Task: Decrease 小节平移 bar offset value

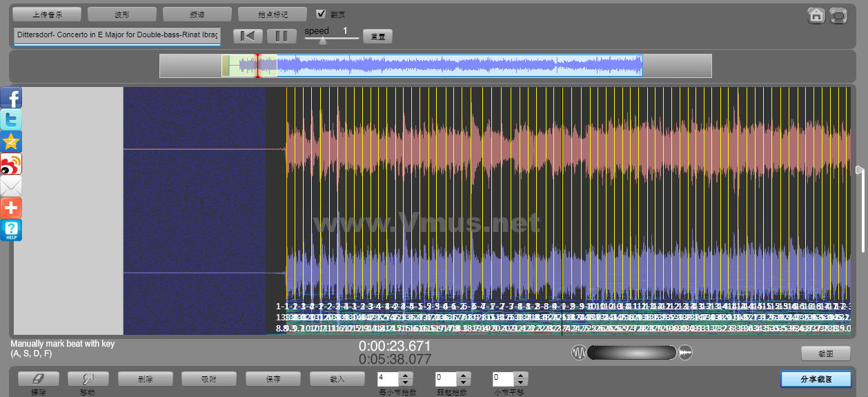Action: (522, 382)
